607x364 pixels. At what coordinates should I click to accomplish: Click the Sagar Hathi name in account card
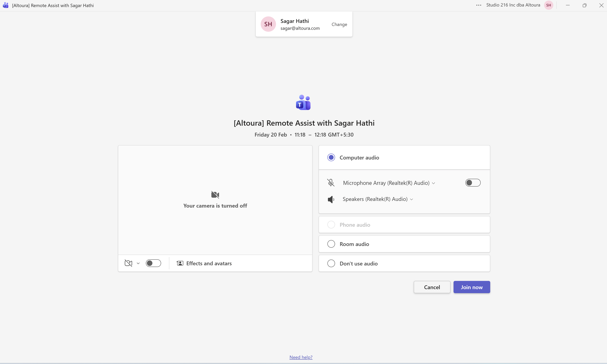coord(295,21)
